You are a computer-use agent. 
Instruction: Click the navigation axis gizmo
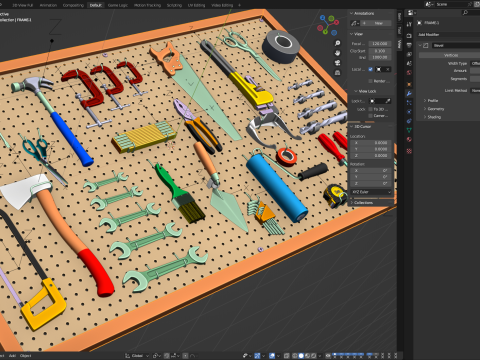coord(328,25)
